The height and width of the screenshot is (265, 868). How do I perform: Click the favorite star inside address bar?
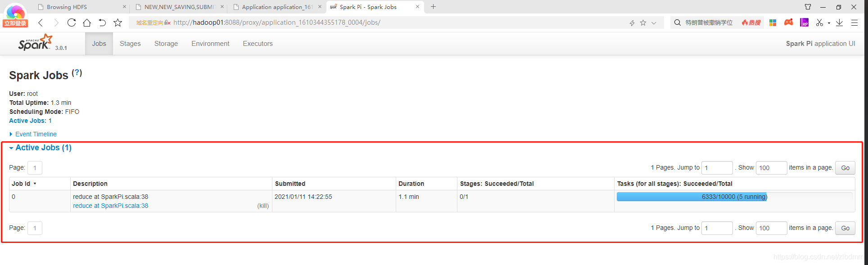coord(643,23)
